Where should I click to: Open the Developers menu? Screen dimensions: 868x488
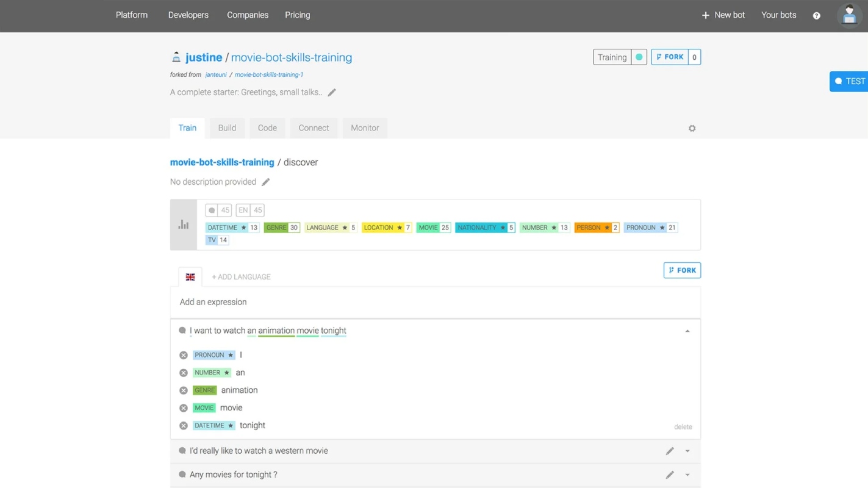(x=188, y=15)
